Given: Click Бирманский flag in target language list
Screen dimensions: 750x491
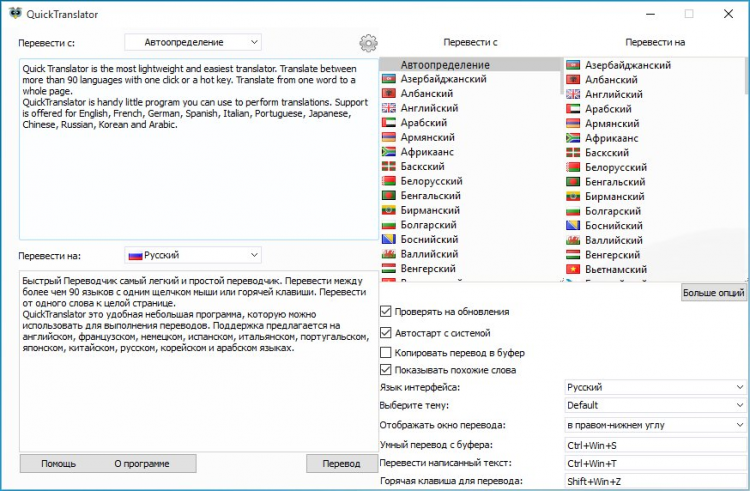Looking at the screenshot, I should [x=573, y=197].
